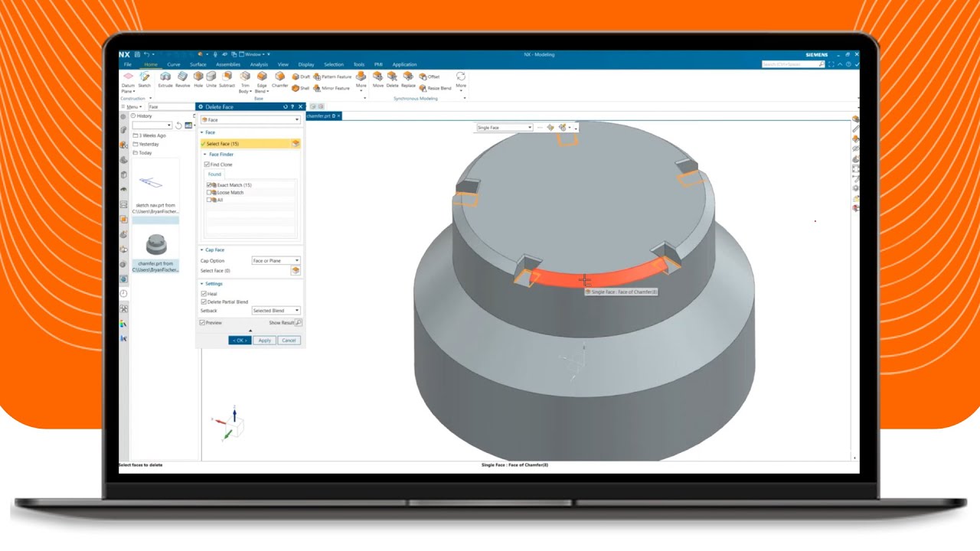
Task: Toggle the Find Clone checkbox
Action: (207, 165)
